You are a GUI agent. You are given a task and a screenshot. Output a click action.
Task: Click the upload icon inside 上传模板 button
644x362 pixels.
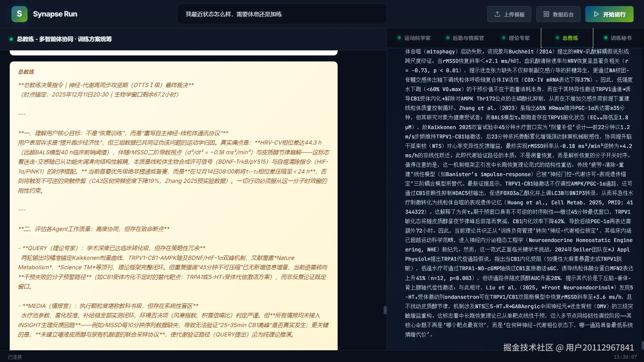coord(497,14)
